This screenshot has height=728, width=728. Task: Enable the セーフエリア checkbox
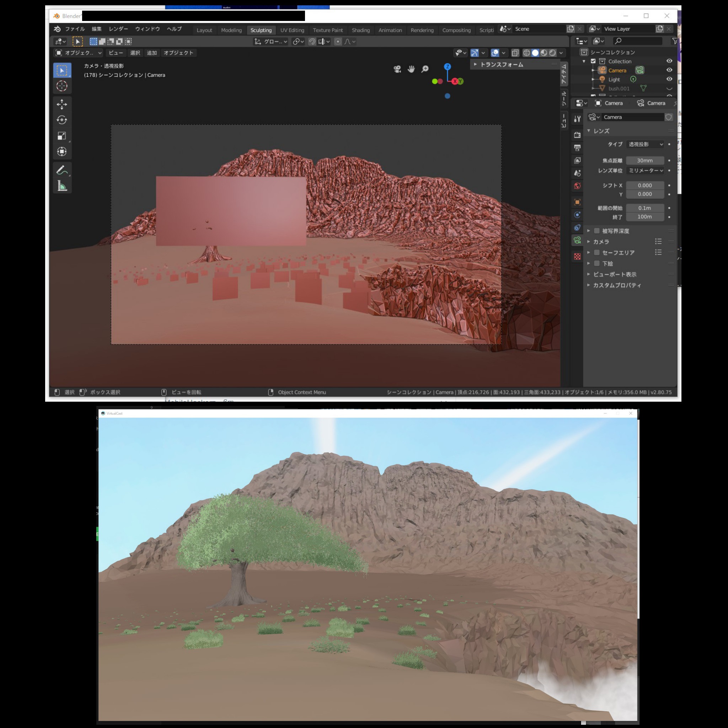click(x=596, y=252)
